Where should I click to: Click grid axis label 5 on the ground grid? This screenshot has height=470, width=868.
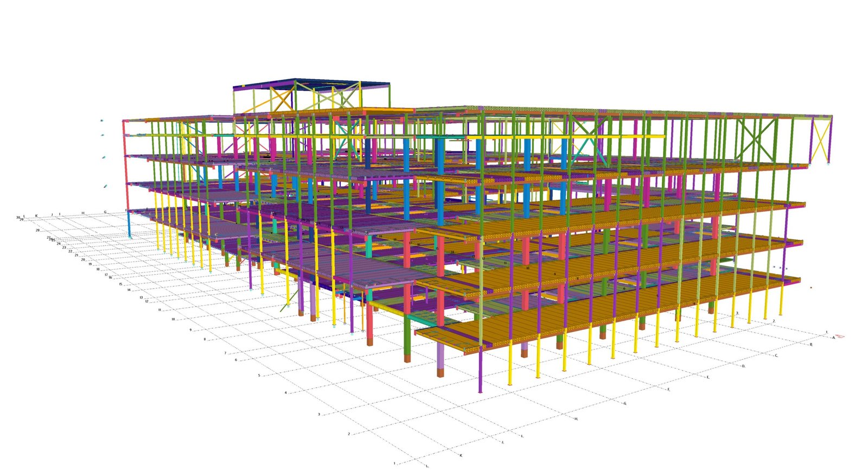point(259,375)
